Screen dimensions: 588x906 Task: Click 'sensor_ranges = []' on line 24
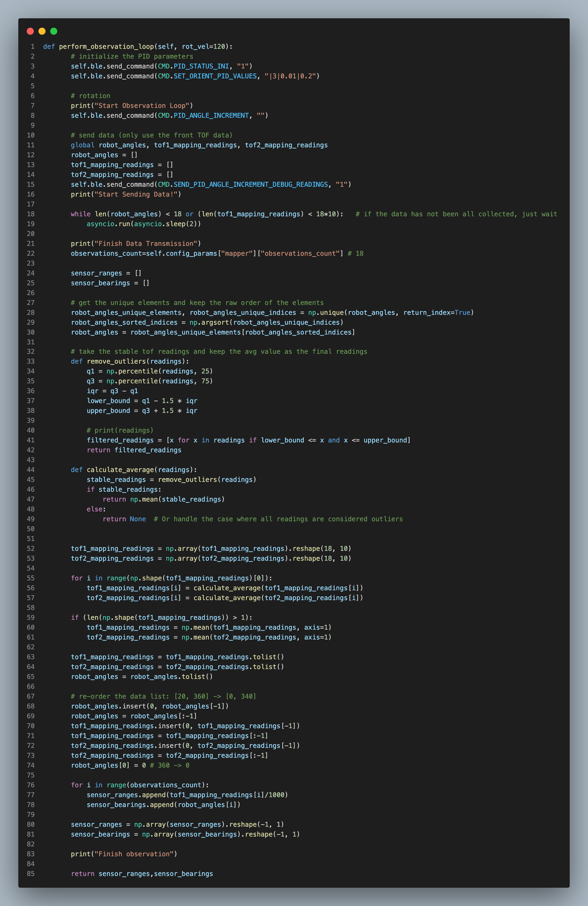pyautogui.click(x=106, y=273)
